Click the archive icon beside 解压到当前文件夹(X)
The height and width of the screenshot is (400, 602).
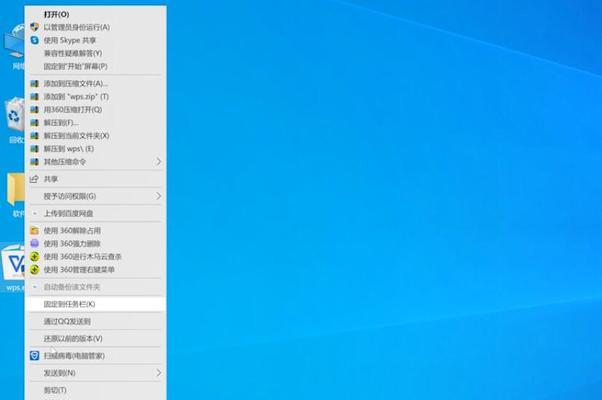[x=35, y=136]
